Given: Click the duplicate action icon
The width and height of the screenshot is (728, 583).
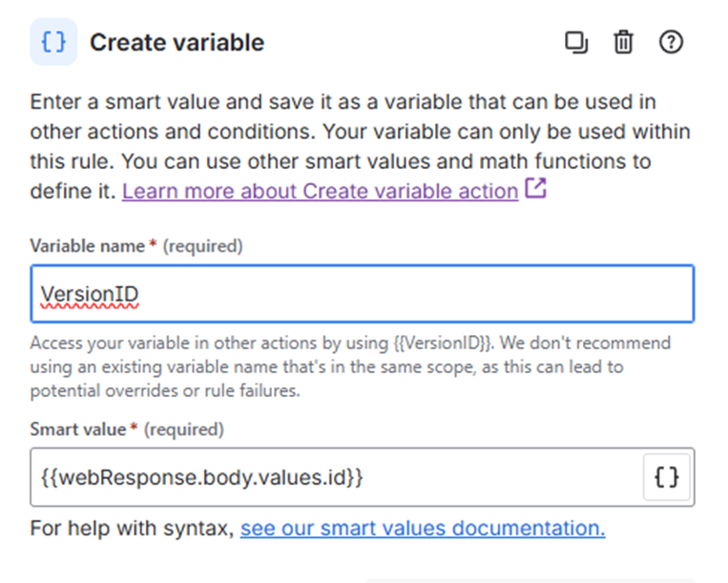Looking at the screenshot, I should [x=576, y=43].
